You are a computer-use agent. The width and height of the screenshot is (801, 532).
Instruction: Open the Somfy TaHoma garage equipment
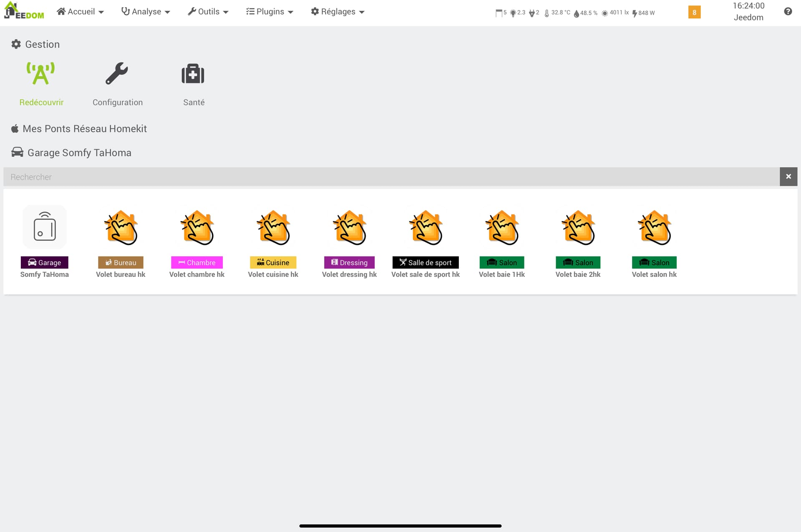pyautogui.click(x=45, y=228)
